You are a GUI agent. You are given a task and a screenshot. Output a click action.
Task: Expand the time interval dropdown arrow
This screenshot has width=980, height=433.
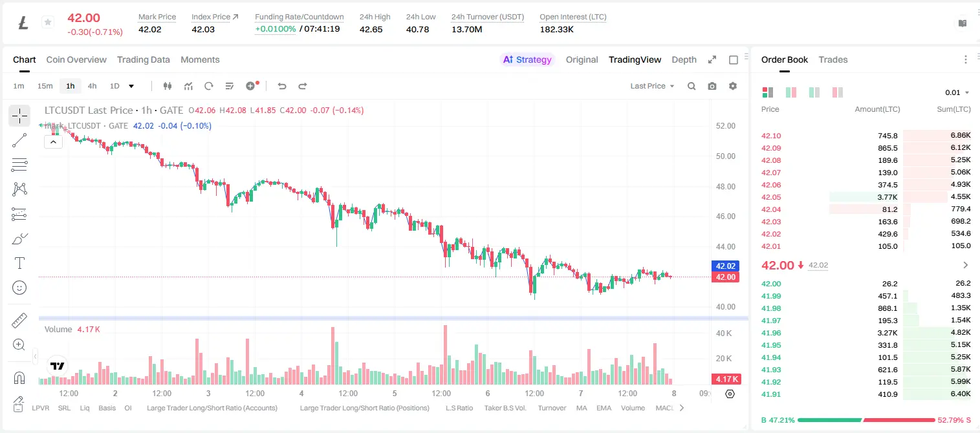[131, 86]
